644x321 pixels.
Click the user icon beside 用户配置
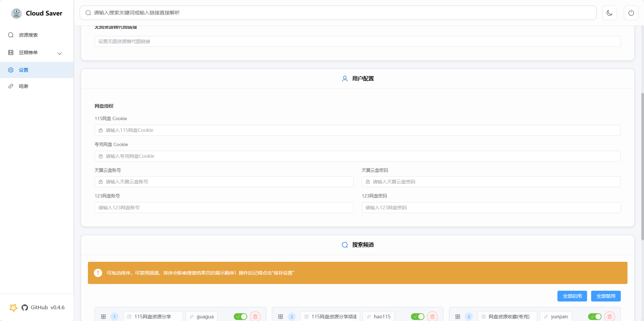(345, 79)
